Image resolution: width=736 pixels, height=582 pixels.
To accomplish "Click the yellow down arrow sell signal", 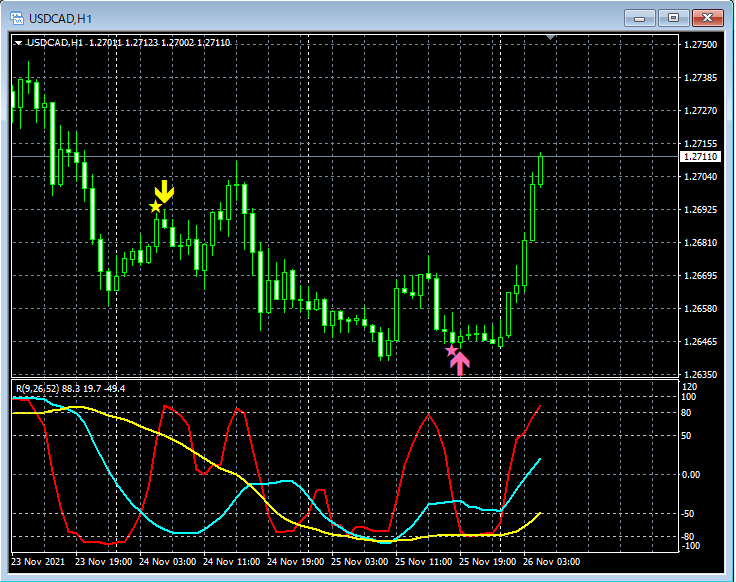I will pyautogui.click(x=164, y=191).
